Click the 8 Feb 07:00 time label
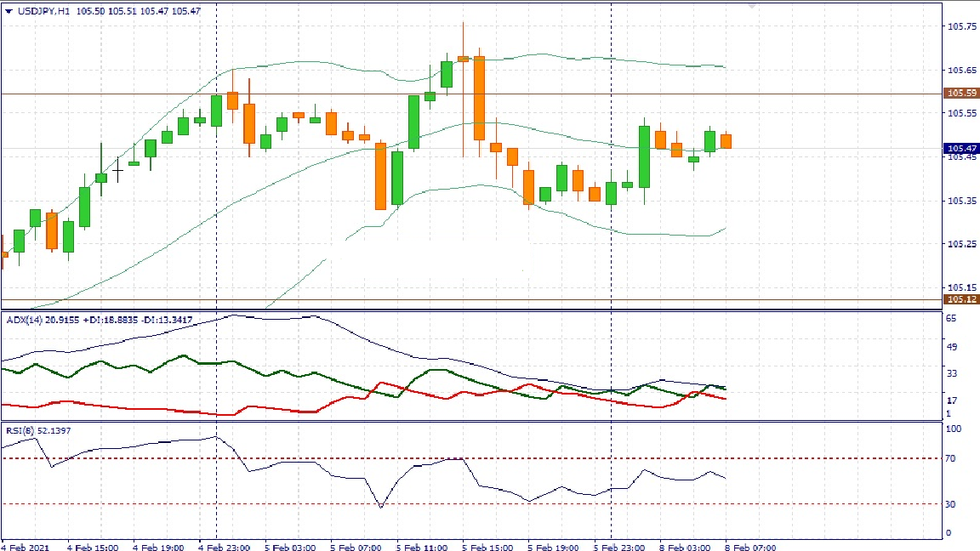Viewport: 980px width, 551px height. click(752, 548)
